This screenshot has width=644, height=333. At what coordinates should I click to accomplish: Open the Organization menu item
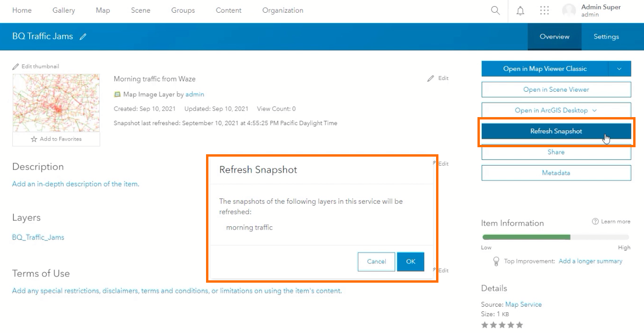click(282, 10)
